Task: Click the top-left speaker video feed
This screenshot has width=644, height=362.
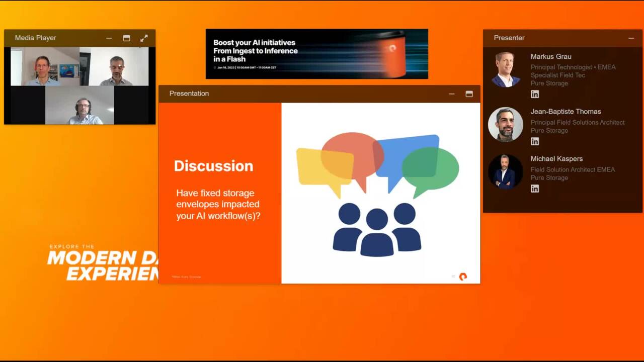Action: pos(45,67)
